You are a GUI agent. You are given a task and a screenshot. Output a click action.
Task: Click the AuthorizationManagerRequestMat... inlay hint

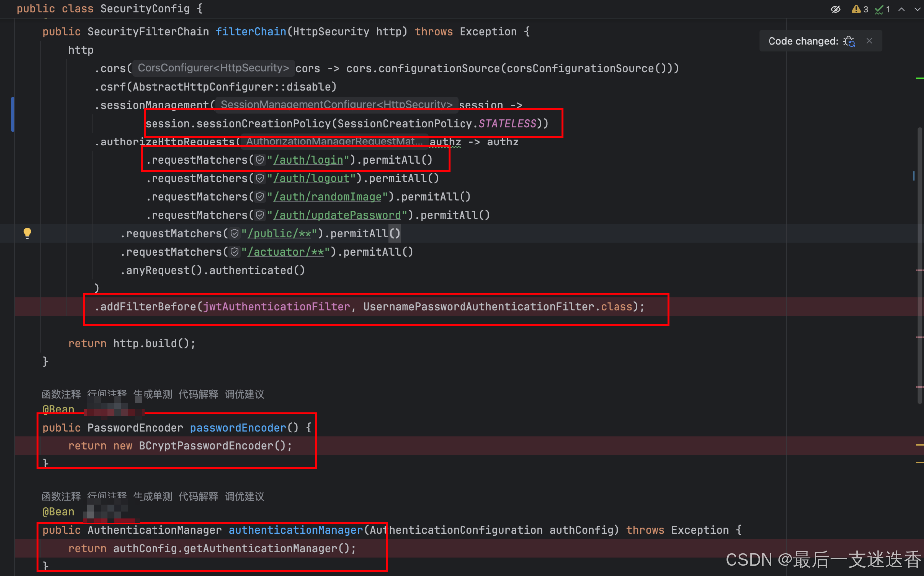pos(334,141)
